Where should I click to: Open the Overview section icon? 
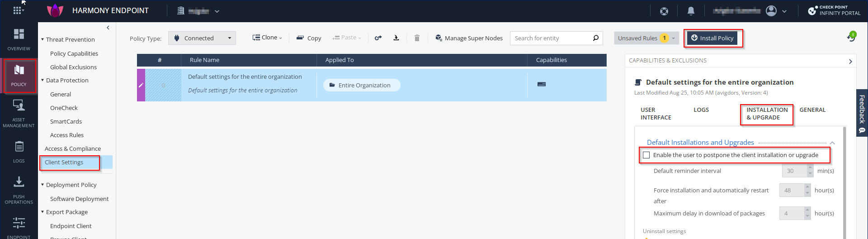pos(19,39)
